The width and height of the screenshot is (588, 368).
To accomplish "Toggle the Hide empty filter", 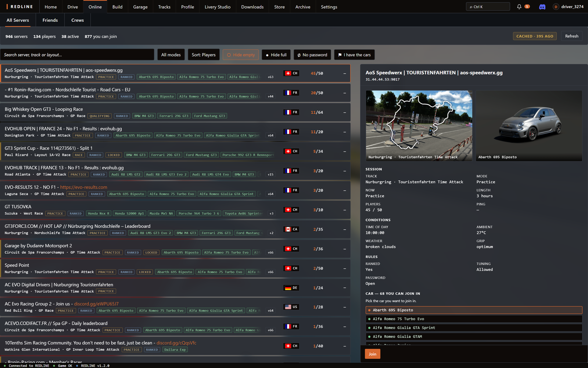I will click(x=241, y=55).
